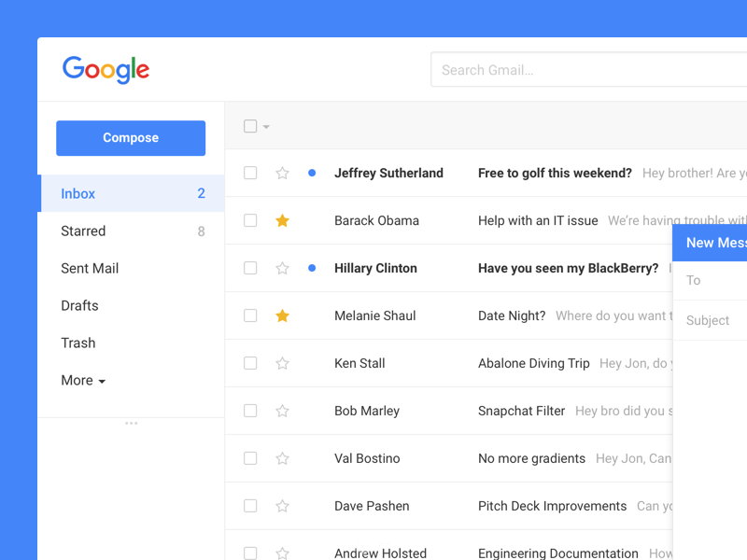
Task: Star the Dave Pashen email
Action: (283, 506)
